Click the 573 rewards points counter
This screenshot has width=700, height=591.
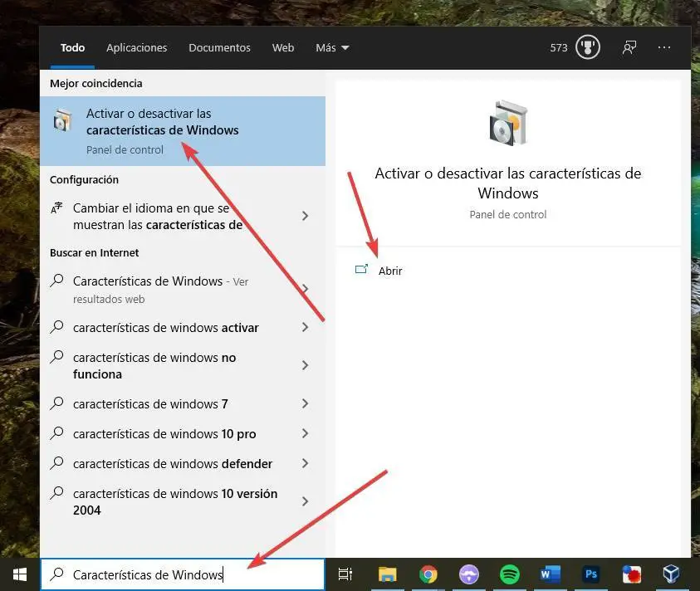tap(559, 48)
